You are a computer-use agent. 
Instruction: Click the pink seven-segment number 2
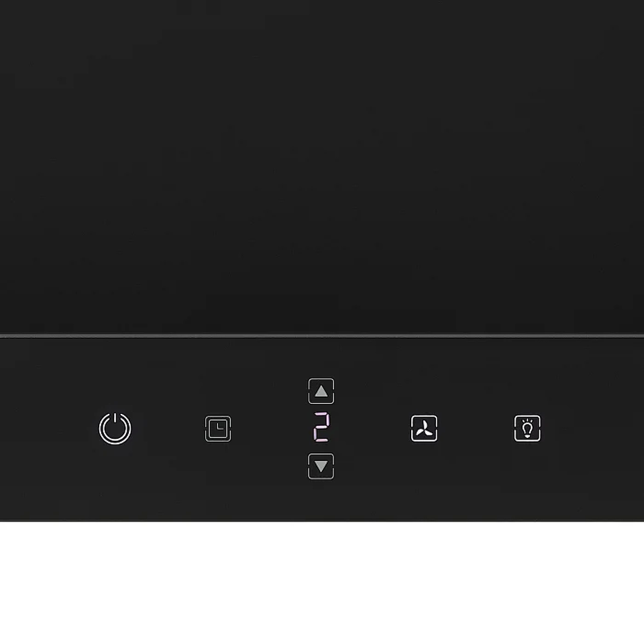tap(321, 427)
